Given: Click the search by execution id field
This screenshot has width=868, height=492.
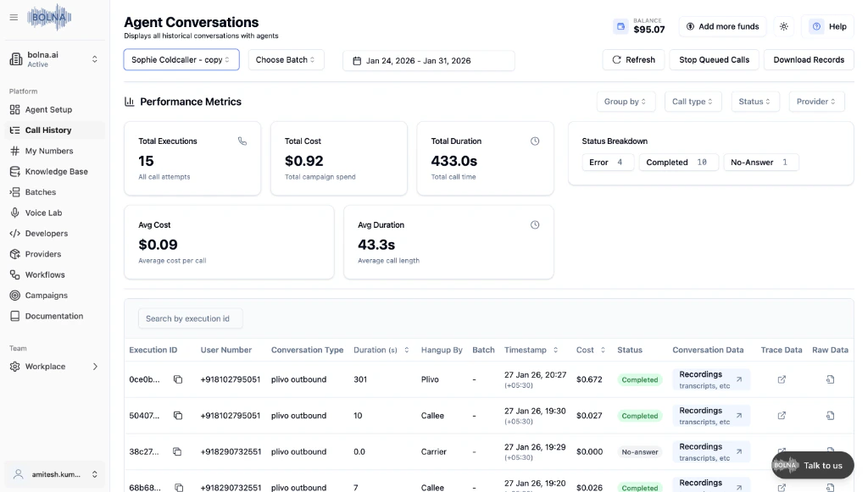Looking at the screenshot, I should 190,318.
